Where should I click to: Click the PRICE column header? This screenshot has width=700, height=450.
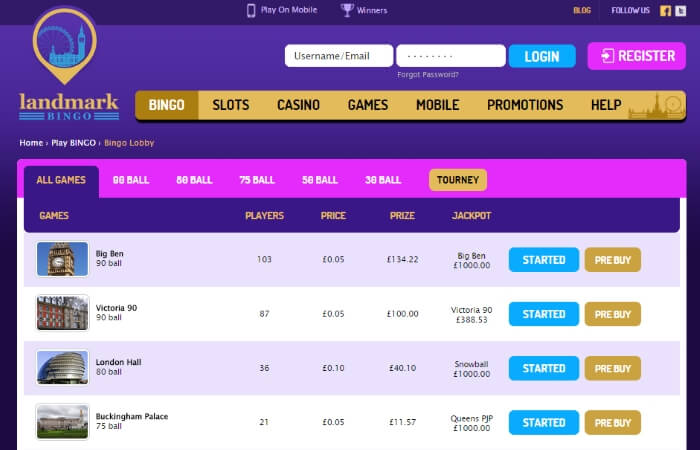tap(333, 216)
